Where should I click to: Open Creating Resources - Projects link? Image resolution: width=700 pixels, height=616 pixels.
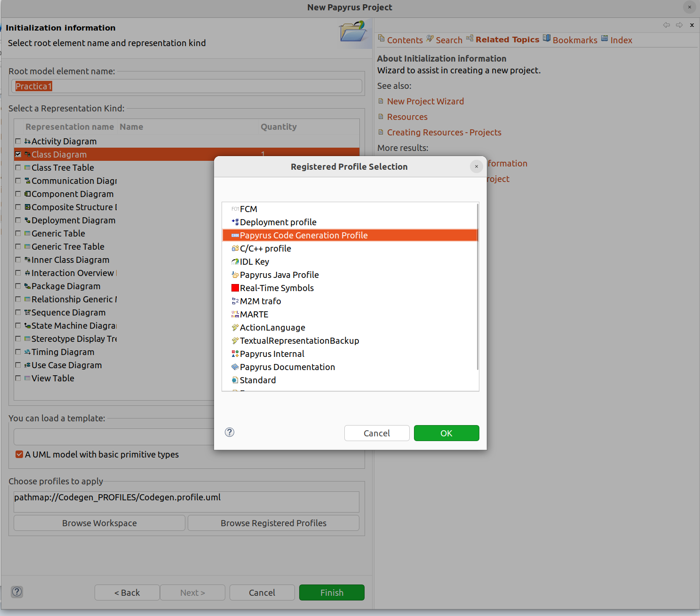444,132
